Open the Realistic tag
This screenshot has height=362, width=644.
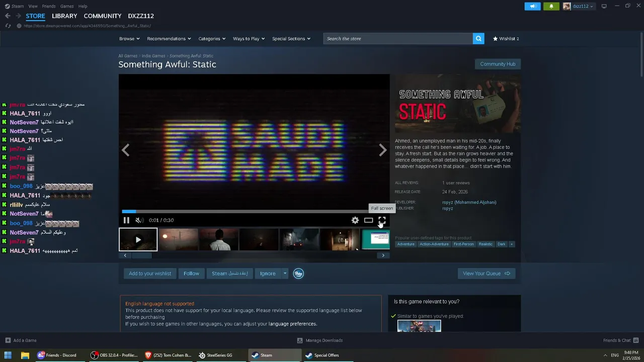click(x=486, y=244)
